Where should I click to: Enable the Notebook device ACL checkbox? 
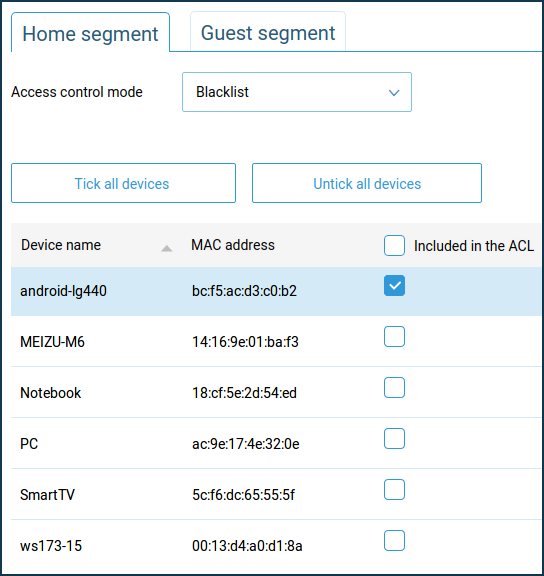(x=395, y=388)
